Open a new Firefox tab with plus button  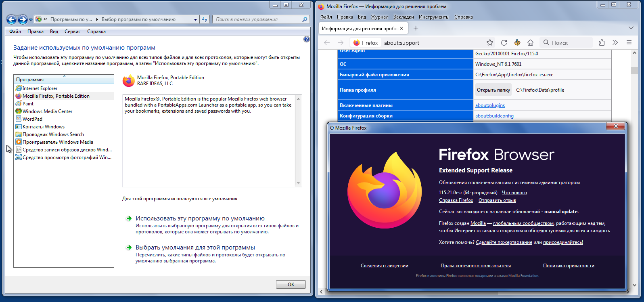416,28
